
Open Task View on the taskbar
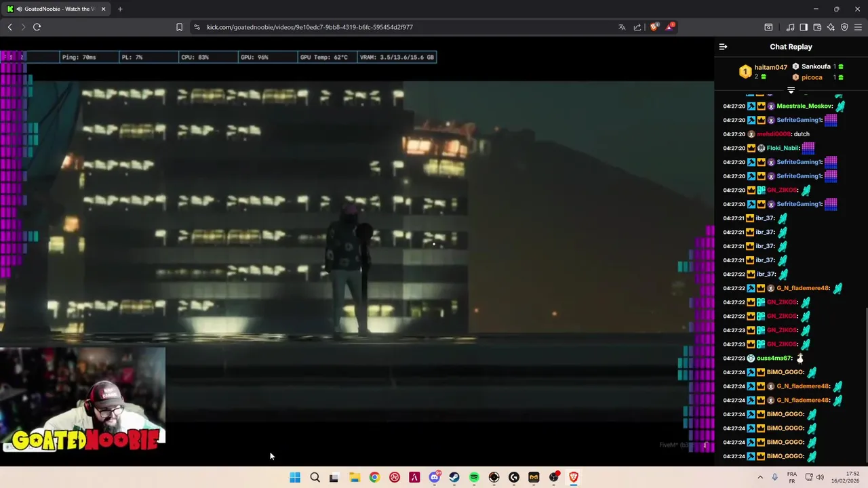pyautogui.click(x=334, y=477)
